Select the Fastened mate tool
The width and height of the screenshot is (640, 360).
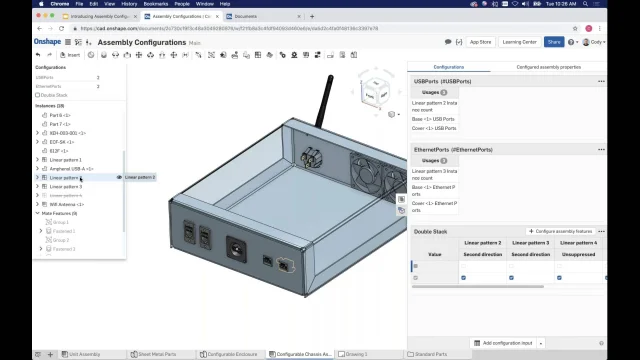pos(104,55)
